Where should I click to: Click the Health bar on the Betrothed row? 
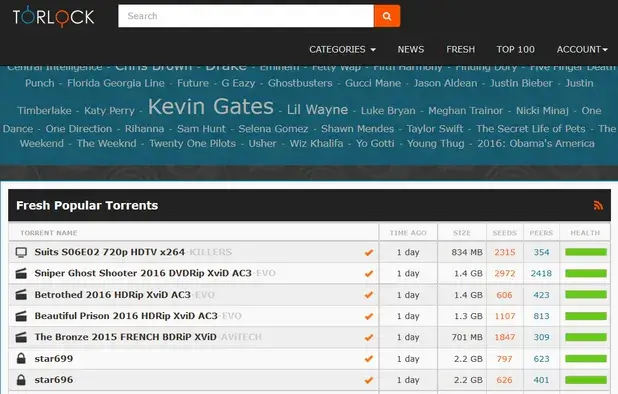[x=586, y=295]
